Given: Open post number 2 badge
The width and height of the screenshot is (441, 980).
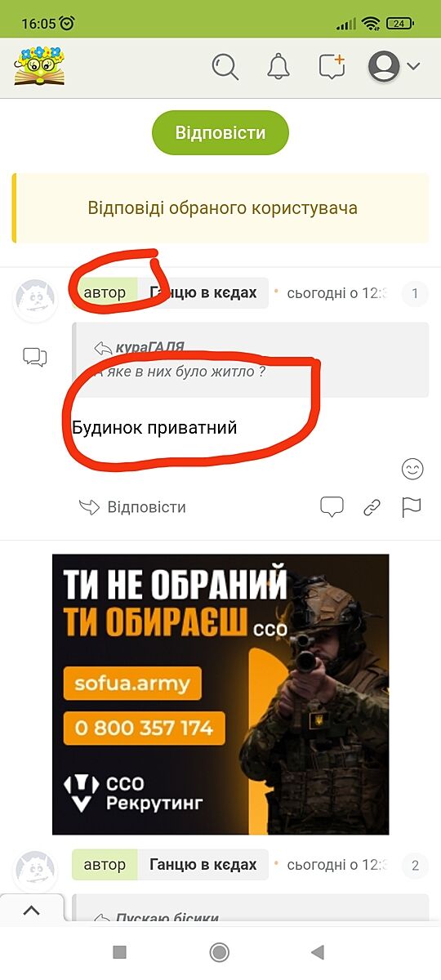Looking at the screenshot, I should point(415,865).
